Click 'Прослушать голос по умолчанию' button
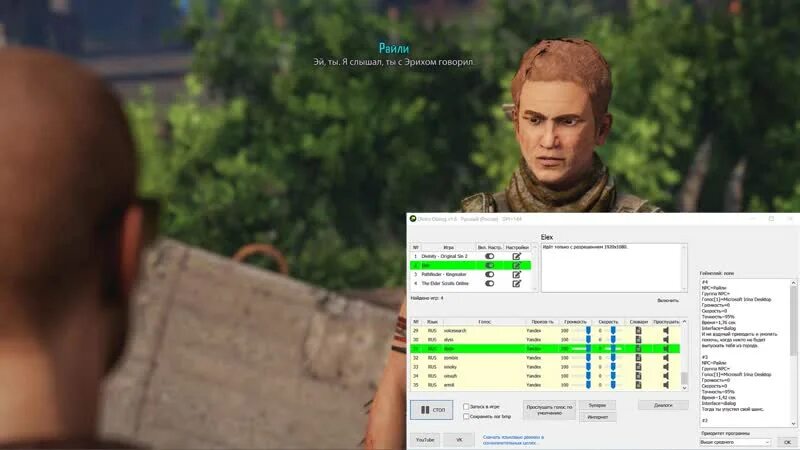This screenshot has width=800, height=450. click(549, 410)
